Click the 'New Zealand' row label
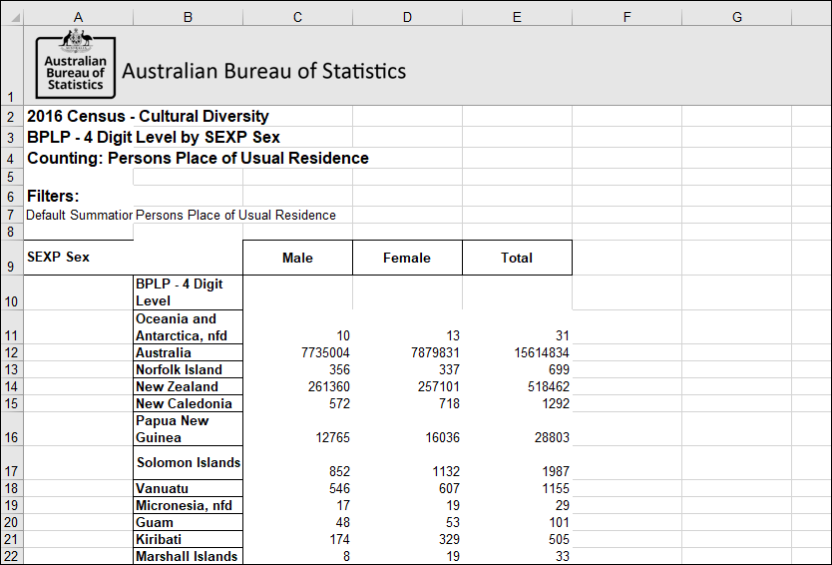 pos(188,387)
